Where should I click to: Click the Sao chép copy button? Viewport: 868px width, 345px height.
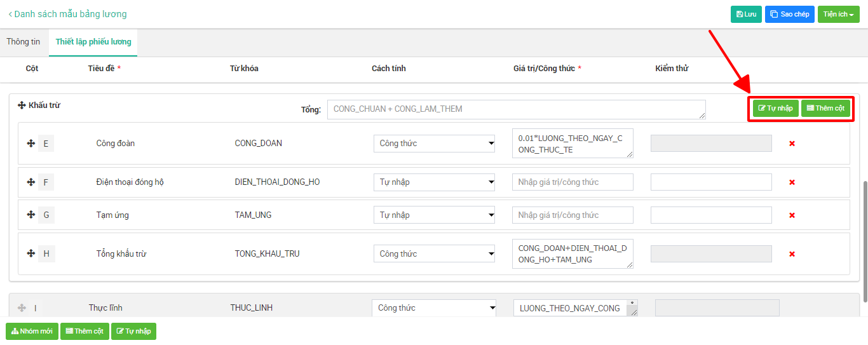coord(789,14)
